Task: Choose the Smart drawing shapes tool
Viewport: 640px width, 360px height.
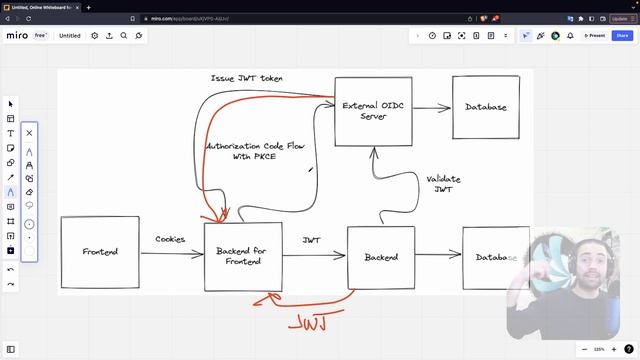Action: click(29, 178)
